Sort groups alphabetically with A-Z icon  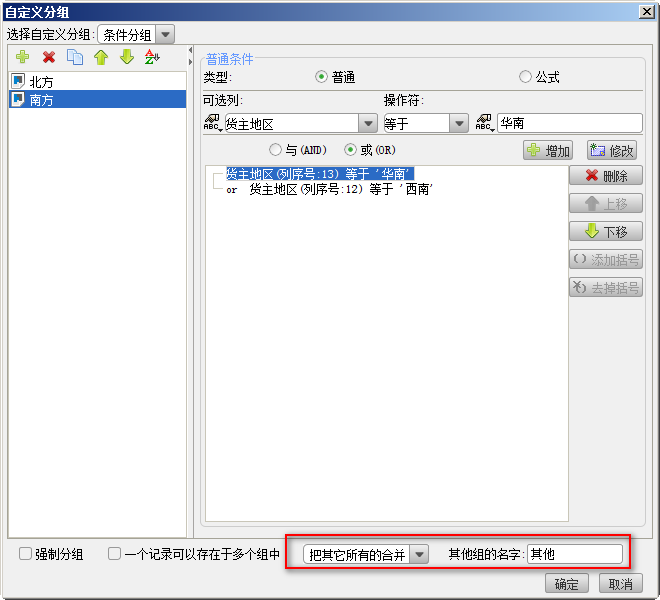[x=152, y=57]
